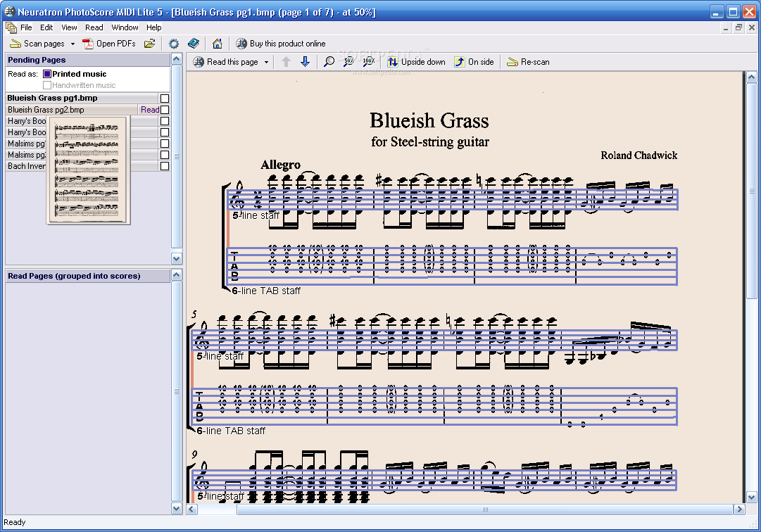This screenshot has width=761, height=532.
Task: Tick the checkbox for Bach Invention row
Action: click(x=165, y=166)
